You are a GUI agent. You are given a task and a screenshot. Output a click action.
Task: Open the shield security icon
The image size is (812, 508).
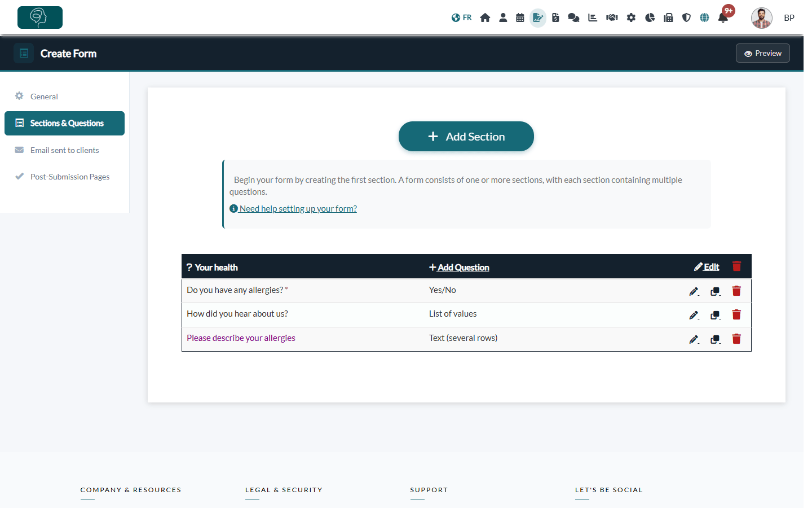[686, 17]
